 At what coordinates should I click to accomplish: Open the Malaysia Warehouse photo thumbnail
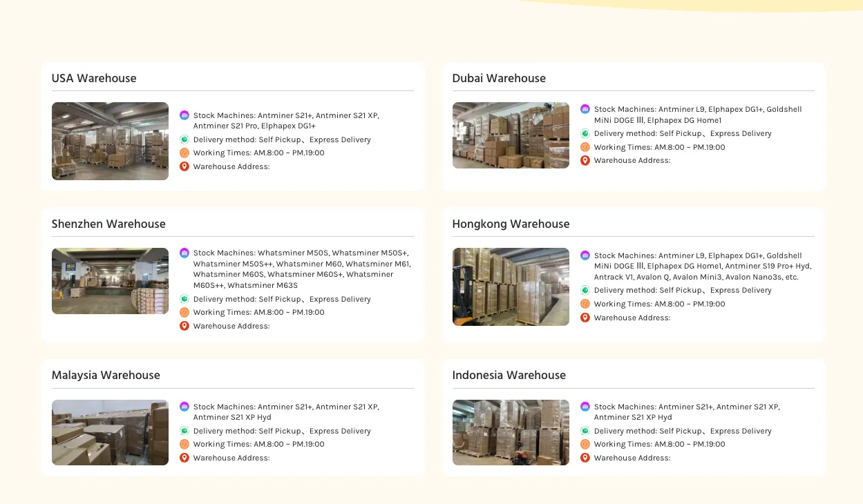coord(110,432)
